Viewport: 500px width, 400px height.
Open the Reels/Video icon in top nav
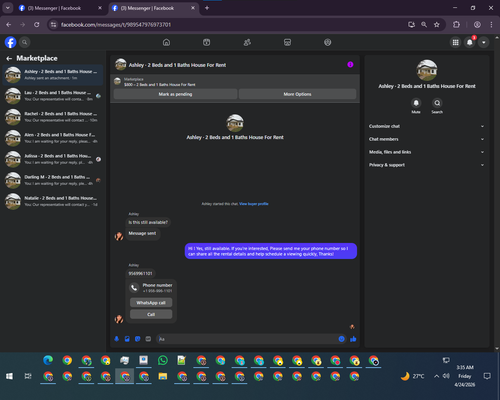[x=207, y=42]
